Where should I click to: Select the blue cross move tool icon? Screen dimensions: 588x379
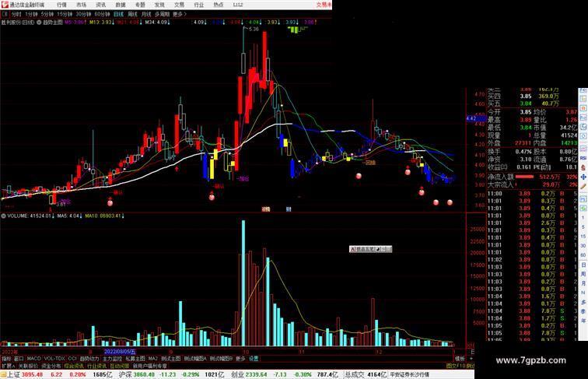pos(583,177)
